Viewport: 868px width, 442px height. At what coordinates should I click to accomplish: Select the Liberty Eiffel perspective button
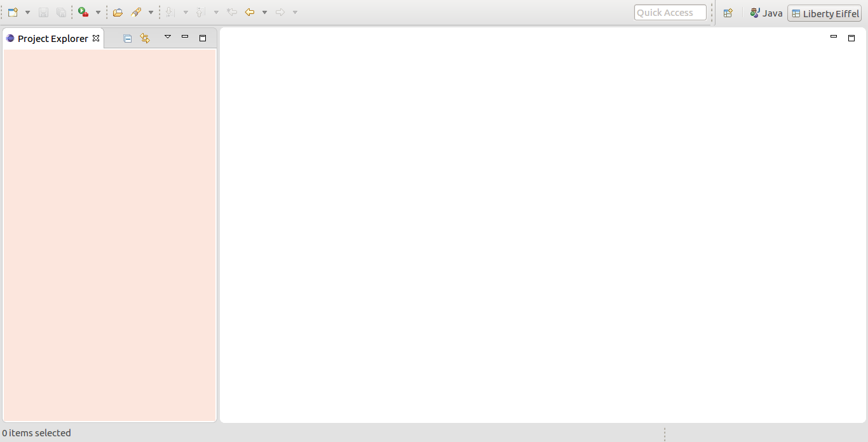pos(825,13)
